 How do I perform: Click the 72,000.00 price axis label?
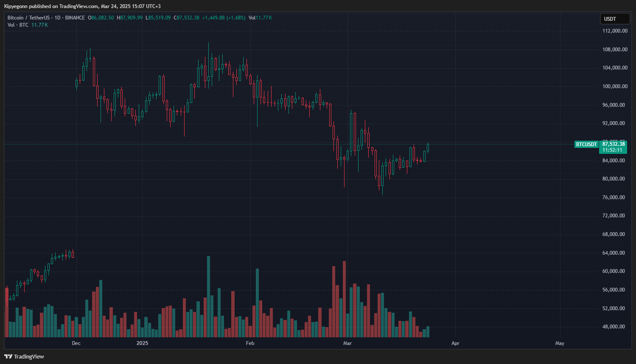tap(614, 216)
